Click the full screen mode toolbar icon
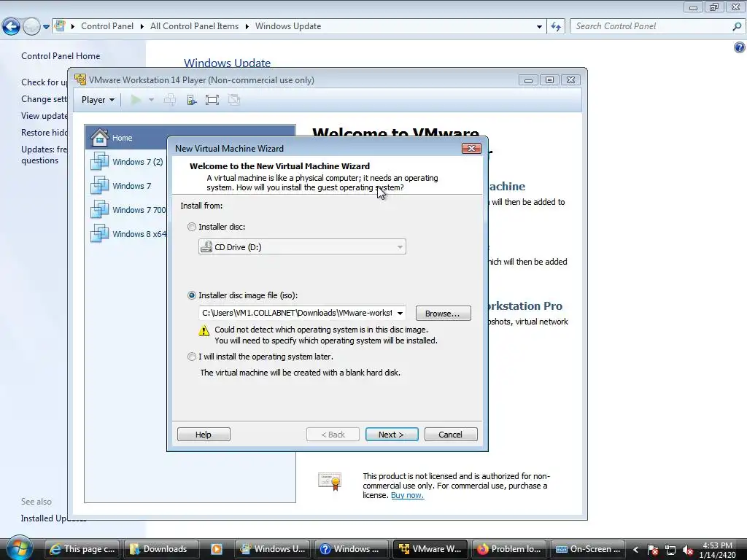The image size is (747, 560). (x=212, y=99)
